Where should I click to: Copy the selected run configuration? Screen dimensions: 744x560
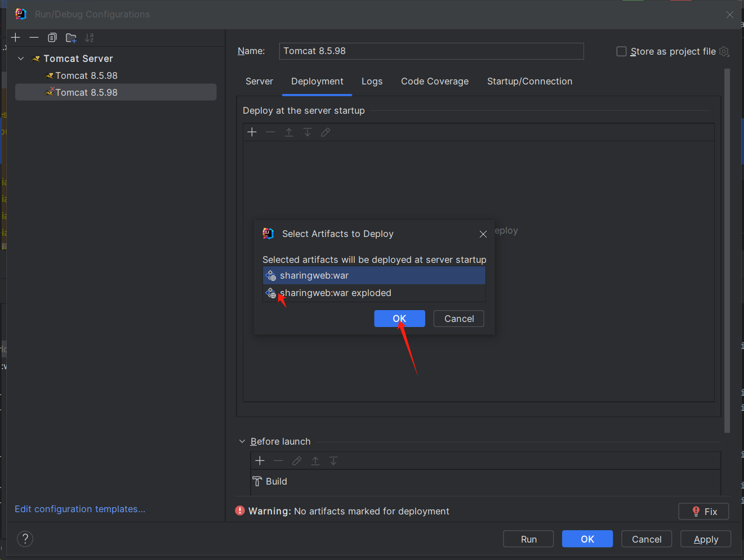[x=52, y=38]
